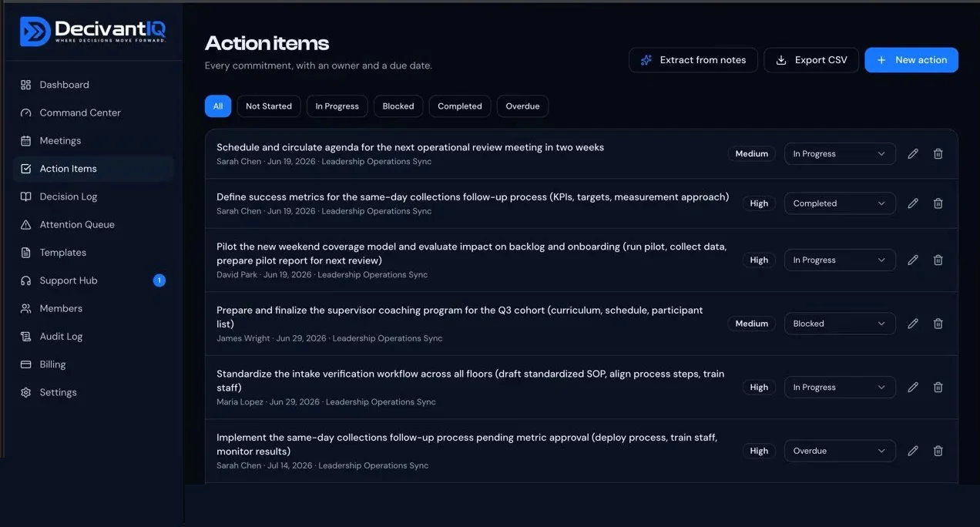Edit the supervisor coaching program item
This screenshot has width=980, height=527.
click(x=913, y=324)
